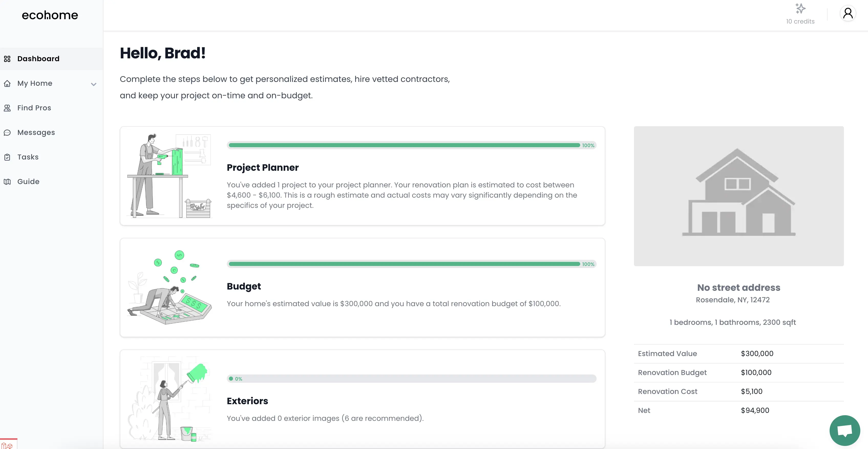This screenshot has width=868, height=449.
Task: Open Guide using the book icon
Action: [8, 181]
